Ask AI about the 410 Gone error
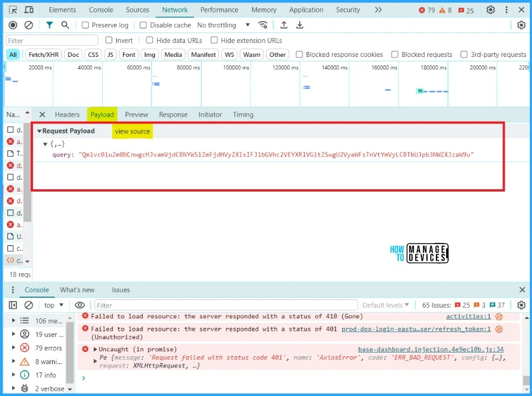The image size is (532, 396). (499, 316)
